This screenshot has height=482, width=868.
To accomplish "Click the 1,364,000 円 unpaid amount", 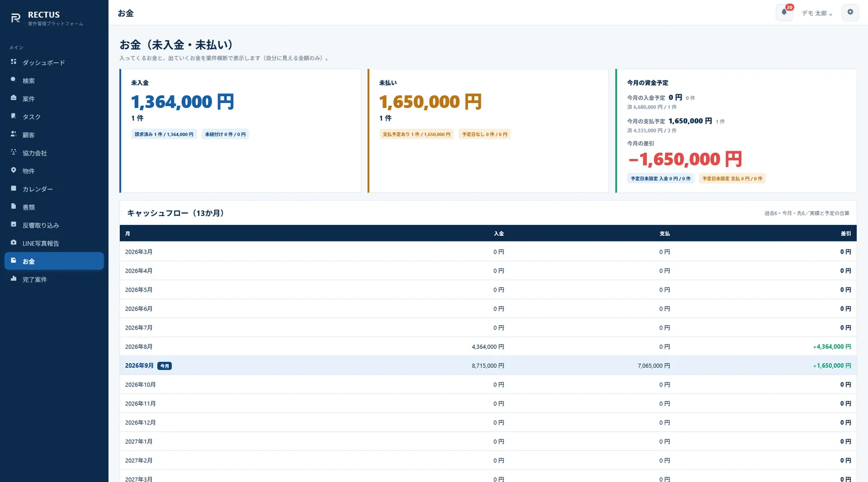I will pos(182,102).
